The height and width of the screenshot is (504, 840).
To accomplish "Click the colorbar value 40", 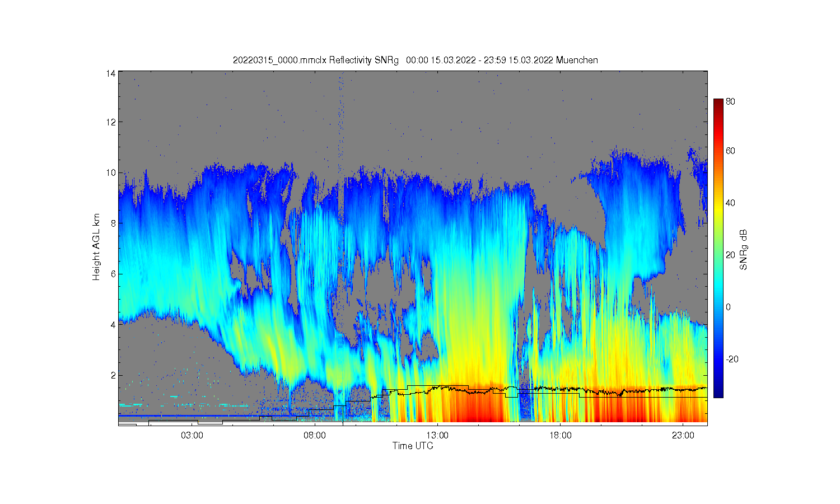I will coord(731,203).
